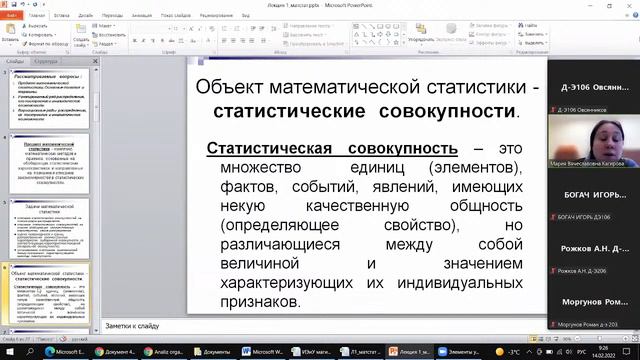Click Вырезать (cut) in clipboard group

[35, 26]
